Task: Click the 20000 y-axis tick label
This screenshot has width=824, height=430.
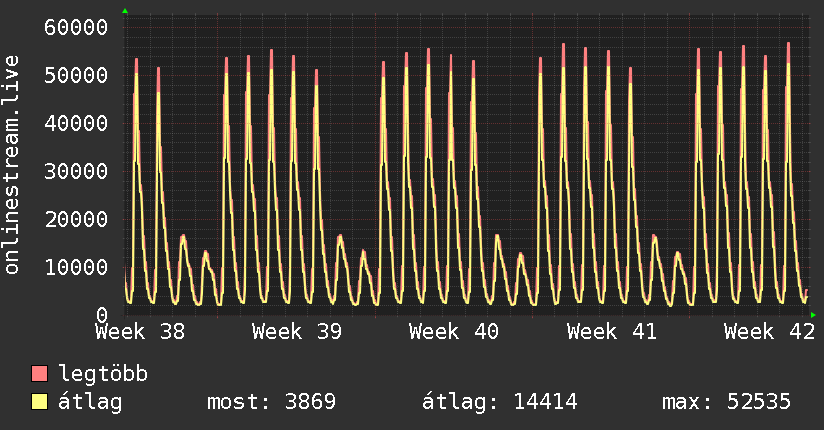Action: [x=76, y=219]
